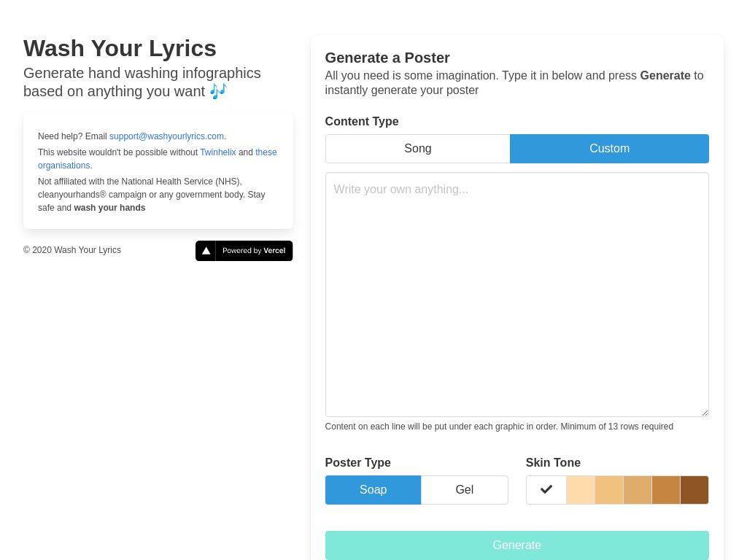Select the Custom content type tab
Image resolution: width=747 pixels, height=560 pixels.
pyautogui.click(x=609, y=149)
